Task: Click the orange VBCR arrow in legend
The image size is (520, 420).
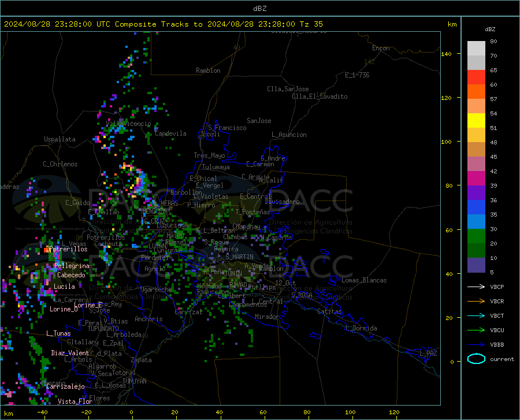Action: click(476, 301)
